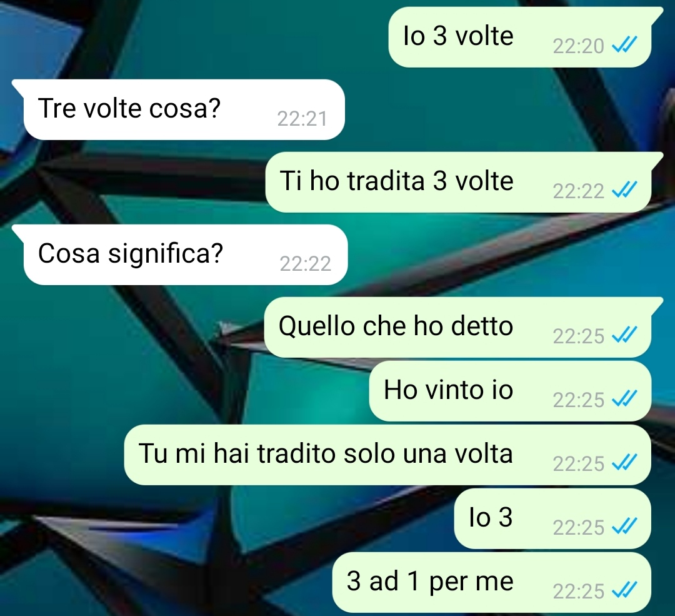Tap the read-receipt ticks on 'Io 3 volte'

(624, 44)
